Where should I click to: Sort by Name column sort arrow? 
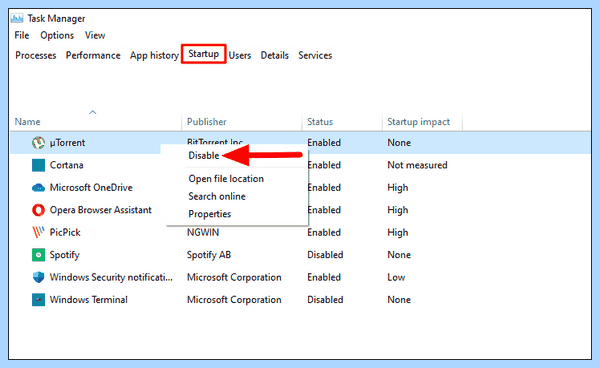pos(93,112)
